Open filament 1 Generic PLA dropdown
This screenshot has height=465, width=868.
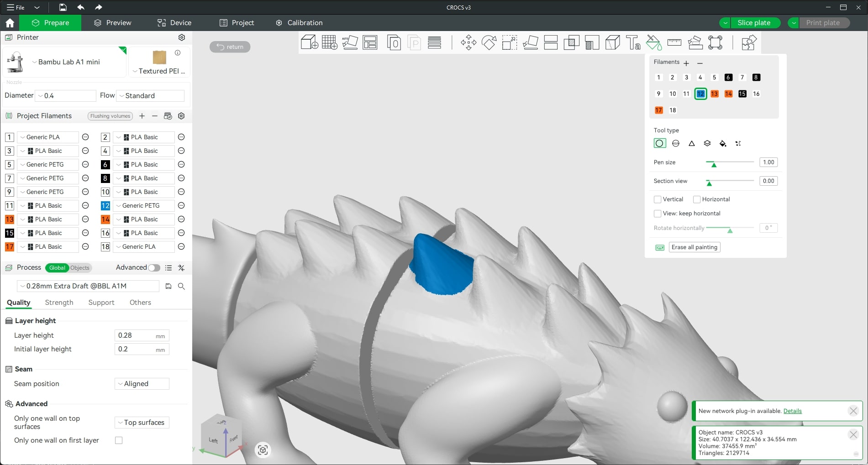[x=47, y=137]
